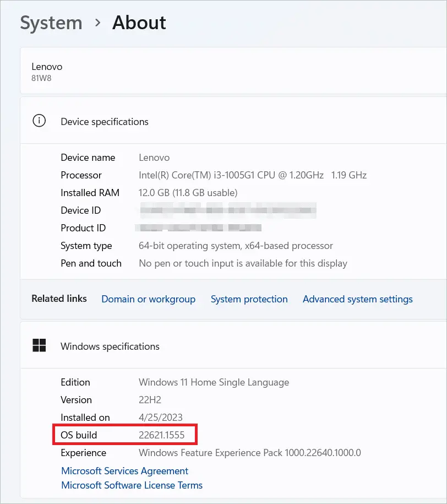Collapse the Device specifications section
This screenshot has height=504, width=447.
105,122
